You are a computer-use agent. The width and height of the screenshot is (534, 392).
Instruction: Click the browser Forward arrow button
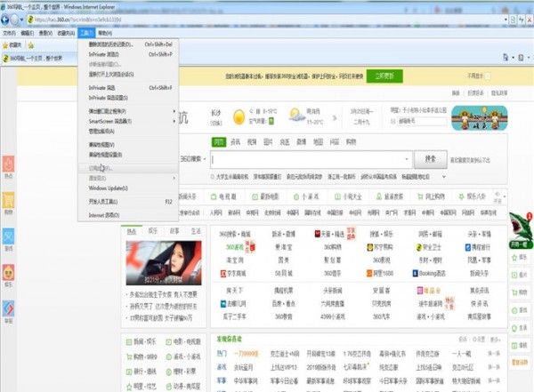[14, 20]
